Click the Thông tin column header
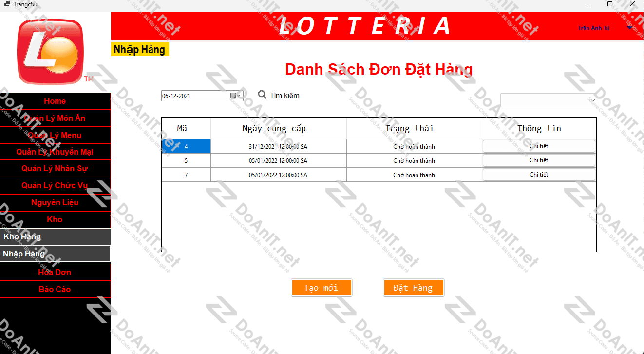 point(539,129)
